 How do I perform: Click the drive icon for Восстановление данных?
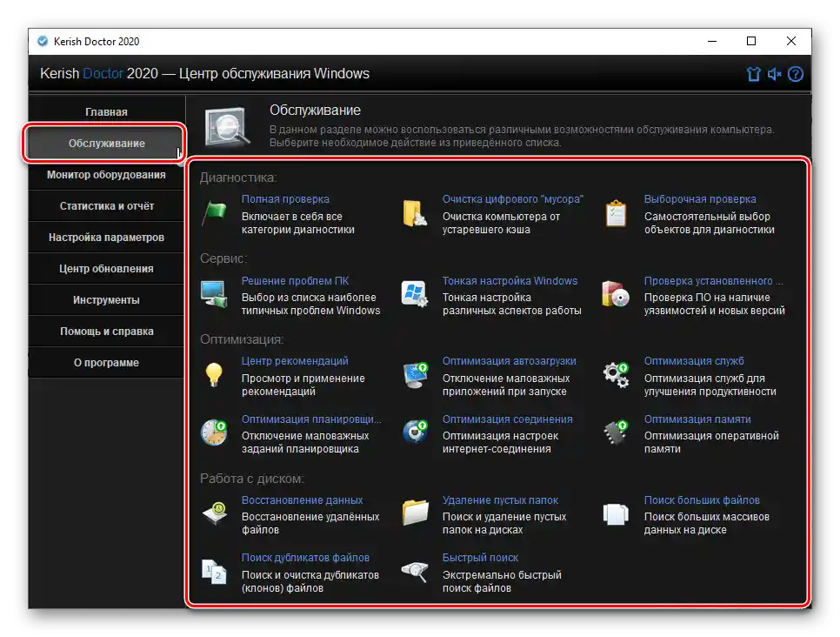[x=215, y=513]
